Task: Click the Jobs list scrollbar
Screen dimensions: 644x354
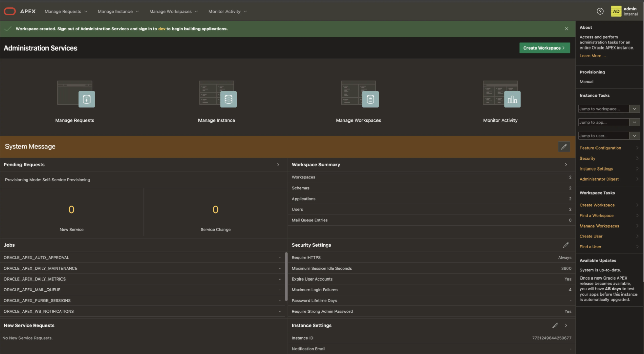Action: pyautogui.click(x=286, y=276)
